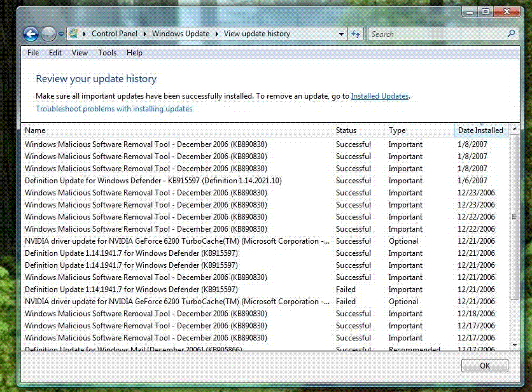Open recent pages dropdown beside nav arrows
The height and width of the screenshot is (392, 532).
(61, 34)
